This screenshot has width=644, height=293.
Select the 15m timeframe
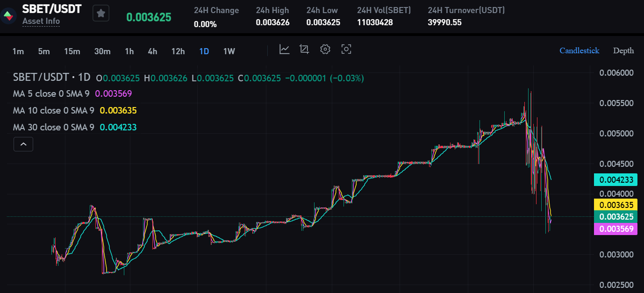click(72, 51)
